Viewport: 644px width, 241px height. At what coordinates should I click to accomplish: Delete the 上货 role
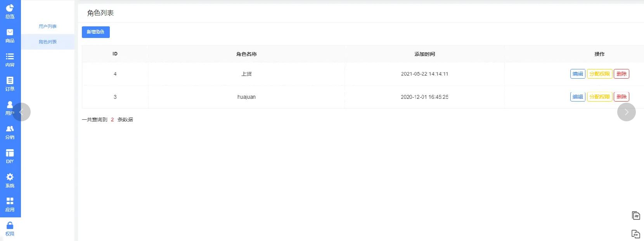621,74
